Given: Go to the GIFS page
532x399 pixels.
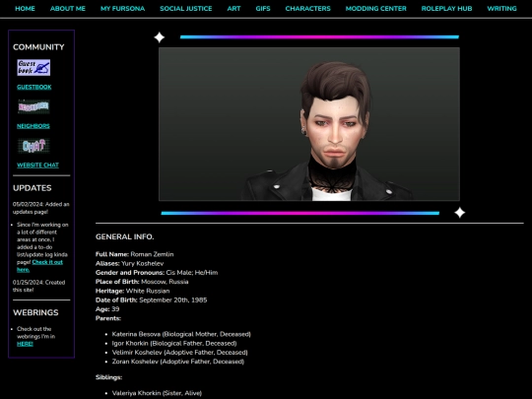Looking at the screenshot, I should [x=263, y=9].
